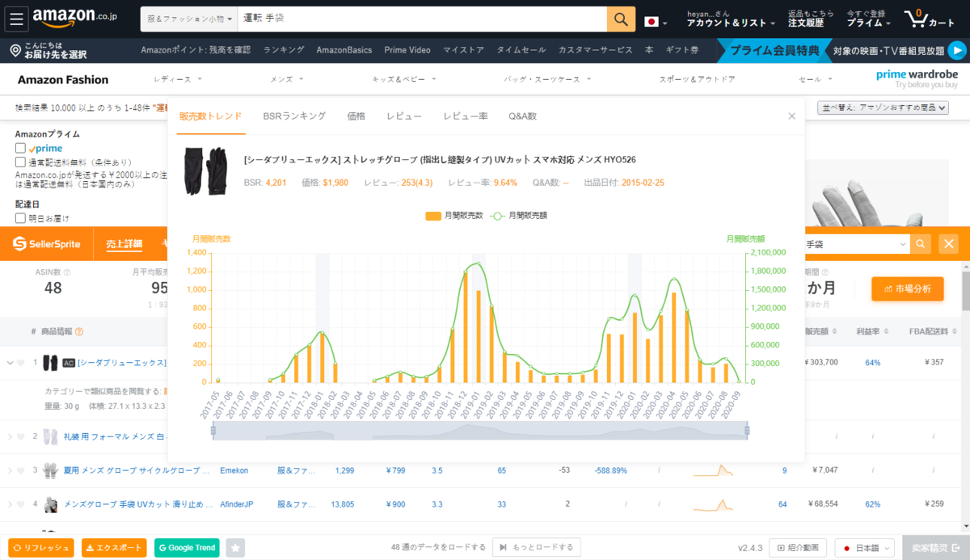
Task: Favorite row 1 with heart icon
Action: coord(21,363)
